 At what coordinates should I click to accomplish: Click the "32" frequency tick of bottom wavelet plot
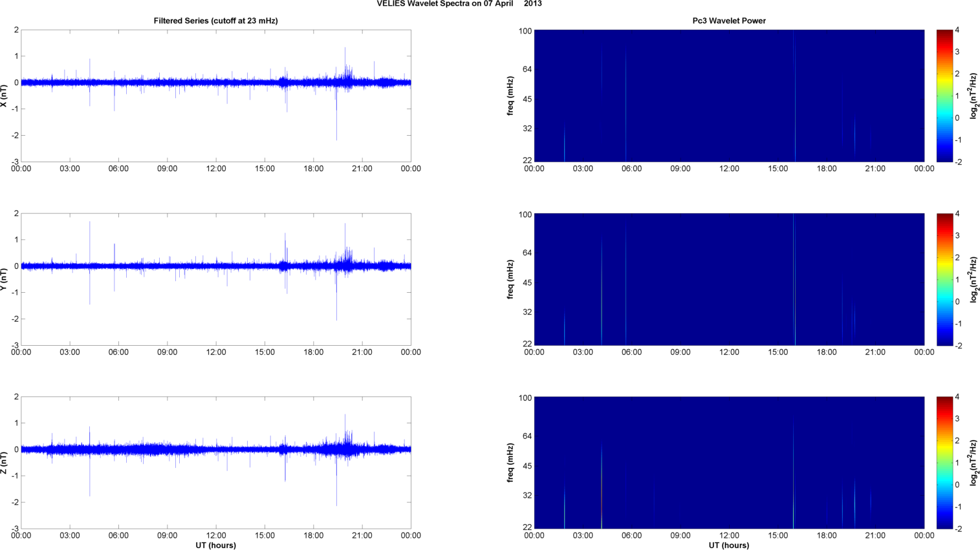point(527,495)
